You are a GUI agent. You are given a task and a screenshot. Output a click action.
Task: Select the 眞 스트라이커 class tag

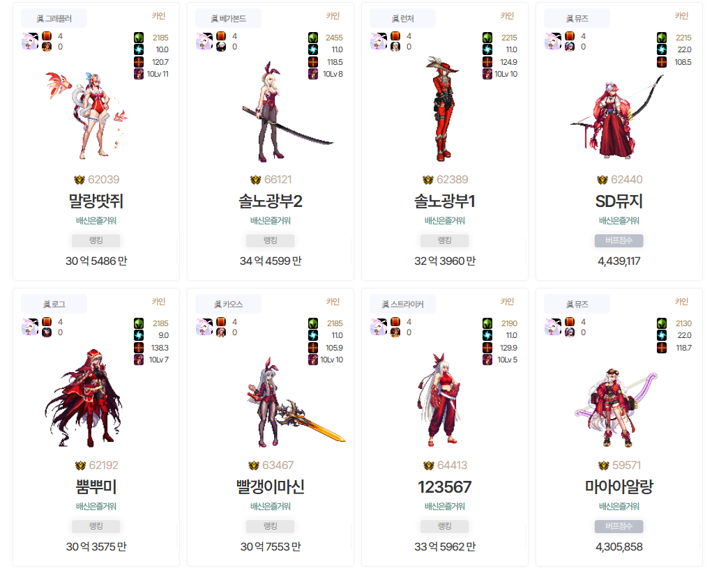point(402,305)
